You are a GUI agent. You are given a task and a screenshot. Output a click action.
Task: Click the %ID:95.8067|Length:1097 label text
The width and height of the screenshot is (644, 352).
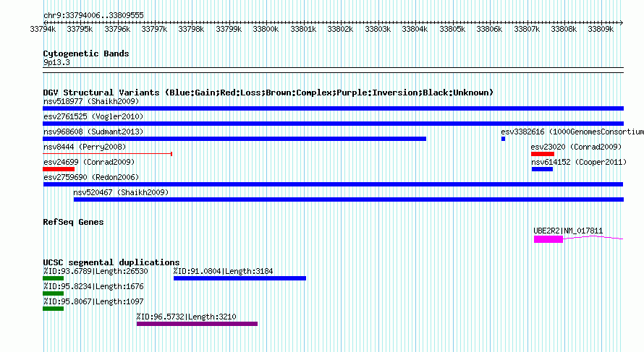(93, 301)
